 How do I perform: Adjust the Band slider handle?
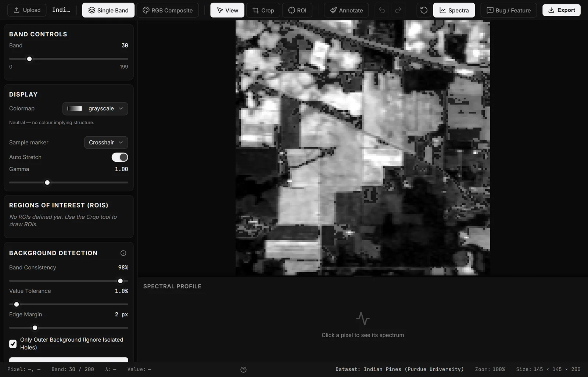(29, 59)
